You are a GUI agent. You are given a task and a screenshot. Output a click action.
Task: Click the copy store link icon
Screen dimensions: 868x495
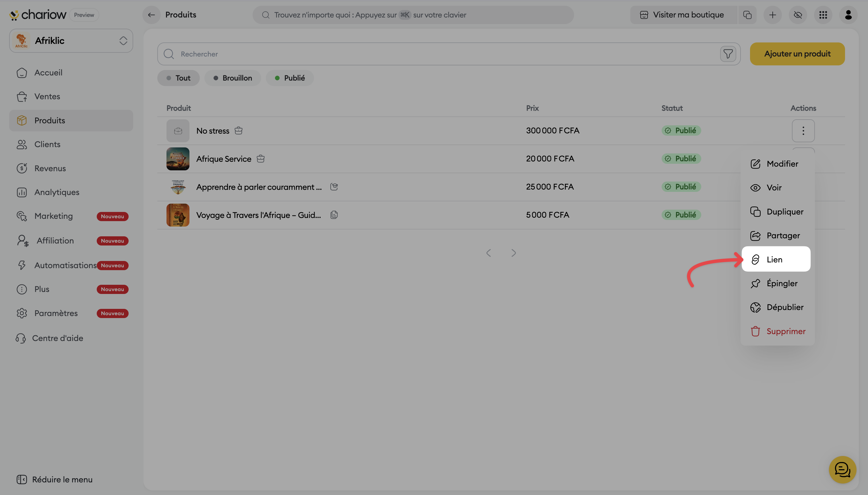coord(747,15)
